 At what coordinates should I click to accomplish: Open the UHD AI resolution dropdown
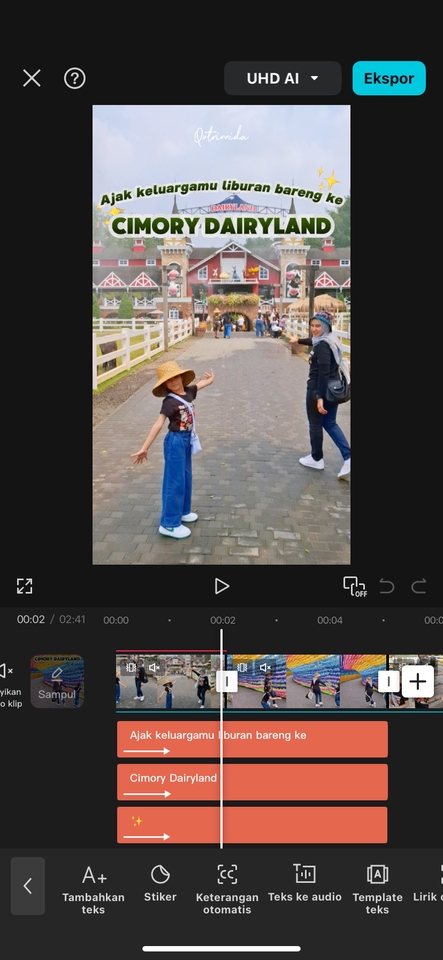point(283,78)
